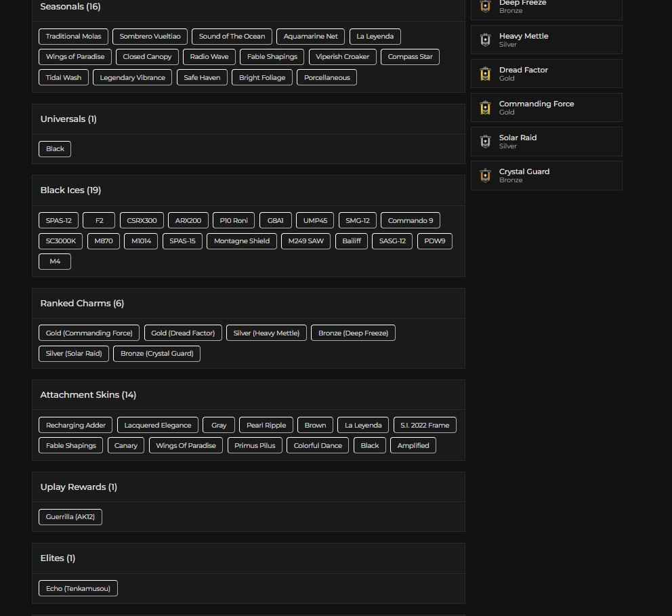Select the Legendary Vibrance seasonal tag

click(132, 78)
